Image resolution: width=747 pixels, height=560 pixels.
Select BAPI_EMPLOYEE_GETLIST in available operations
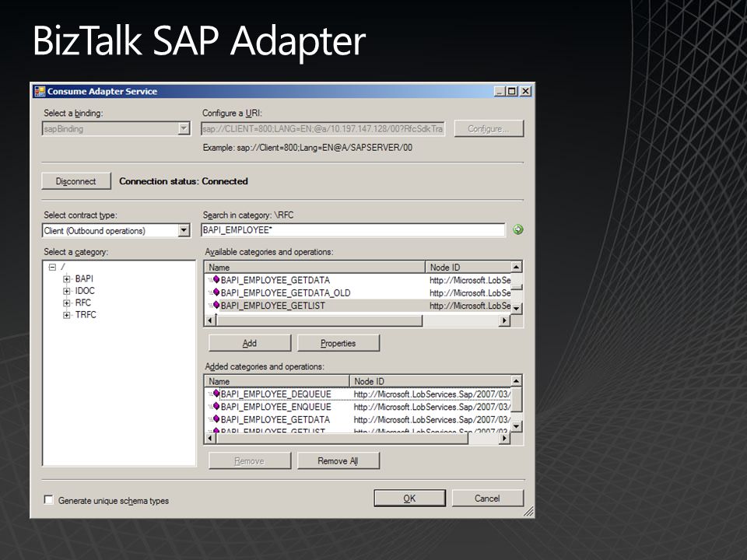pos(272,306)
